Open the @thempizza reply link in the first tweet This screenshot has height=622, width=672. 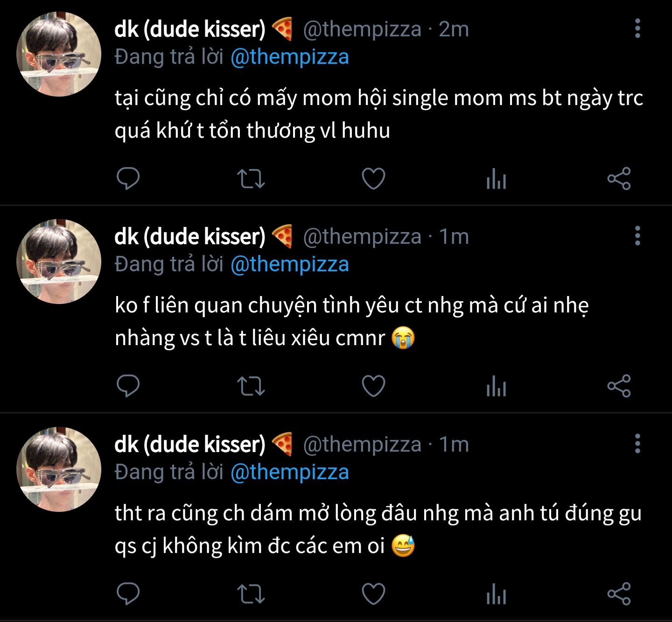click(290, 57)
